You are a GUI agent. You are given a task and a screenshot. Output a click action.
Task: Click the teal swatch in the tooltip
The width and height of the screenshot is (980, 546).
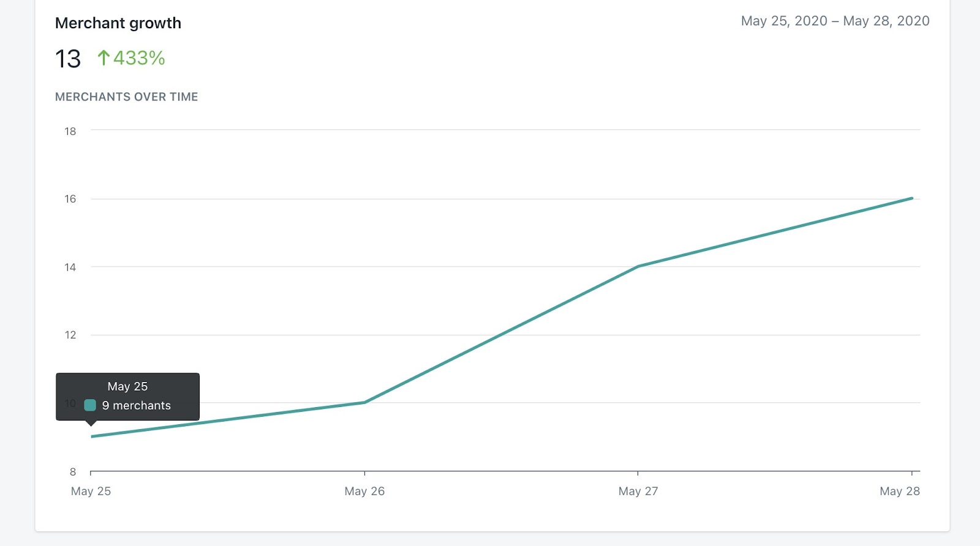pyautogui.click(x=90, y=405)
